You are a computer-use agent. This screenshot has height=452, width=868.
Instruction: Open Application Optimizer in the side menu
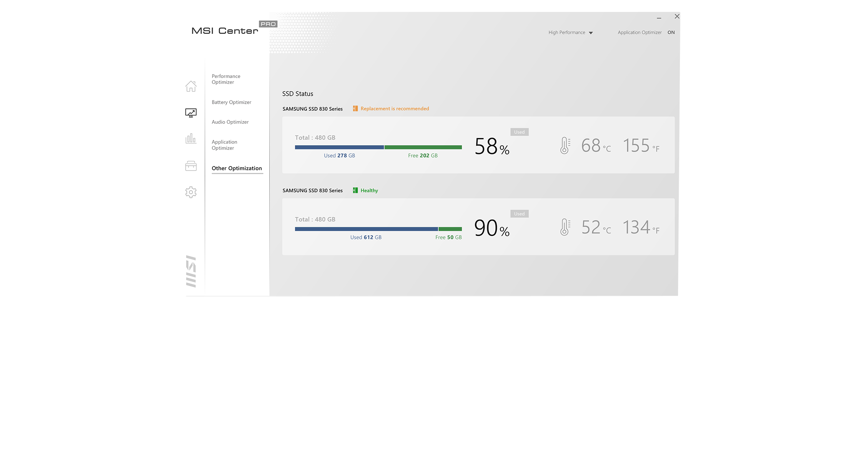224,145
